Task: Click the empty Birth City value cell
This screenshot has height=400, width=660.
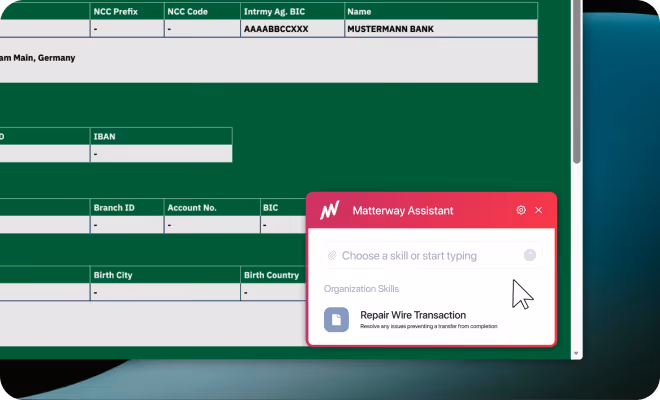Action: (165, 292)
